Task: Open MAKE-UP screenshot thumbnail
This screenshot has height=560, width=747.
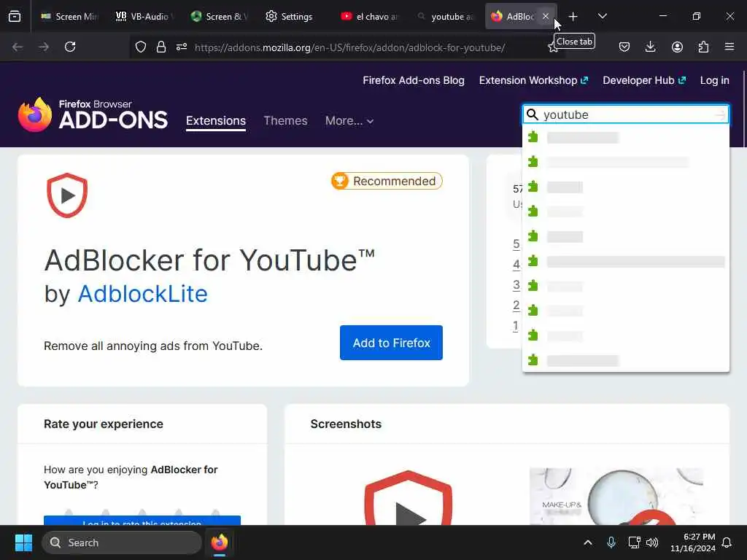Action: tap(616, 497)
